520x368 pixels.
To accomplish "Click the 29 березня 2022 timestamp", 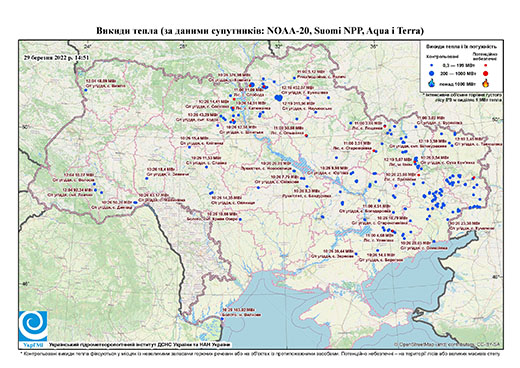I will coord(56,57).
